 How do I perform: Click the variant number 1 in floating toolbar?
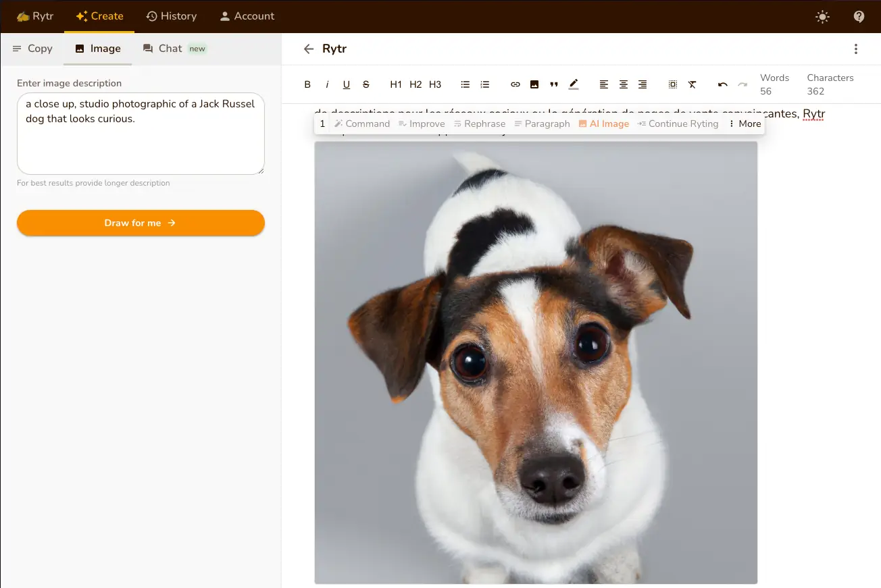pos(322,124)
